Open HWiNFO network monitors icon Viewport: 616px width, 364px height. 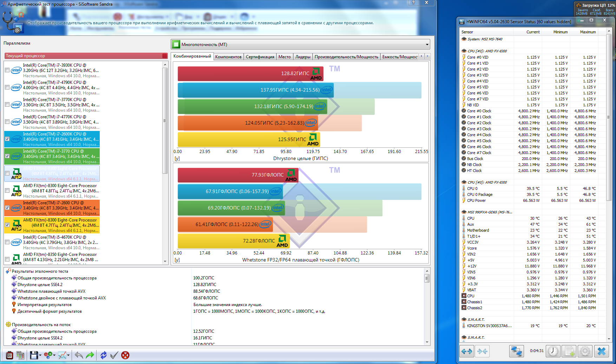click(x=516, y=351)
